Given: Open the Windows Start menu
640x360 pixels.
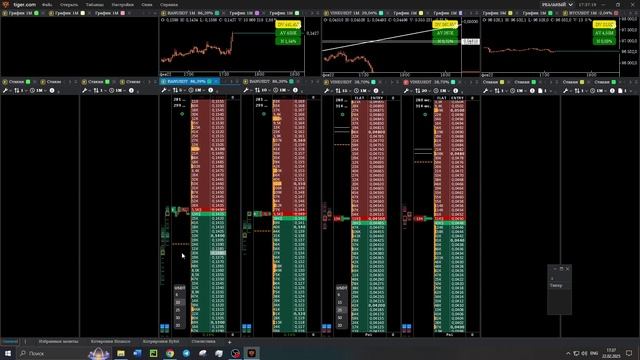Looking at the screenshot, I should tap(8, 353).
